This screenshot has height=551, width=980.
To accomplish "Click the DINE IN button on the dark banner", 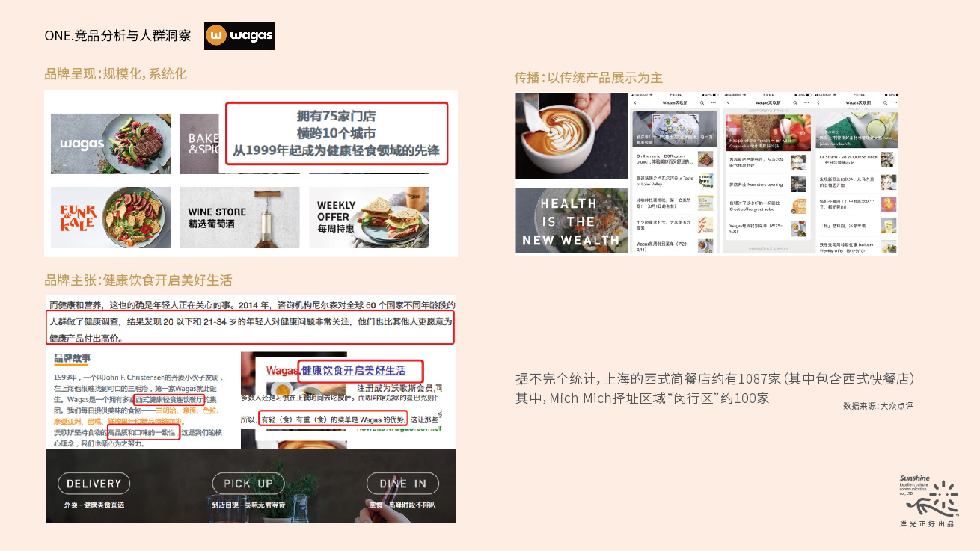I will (402, 484).
